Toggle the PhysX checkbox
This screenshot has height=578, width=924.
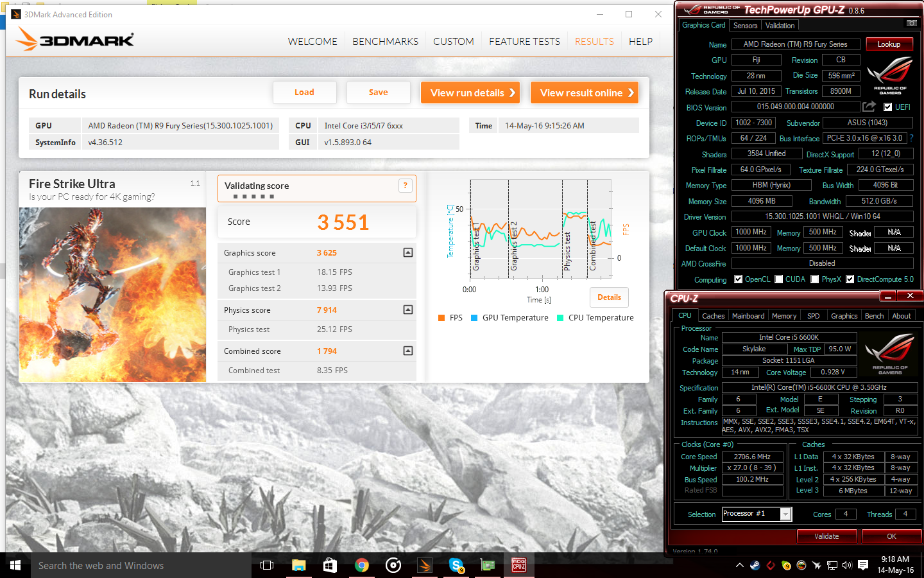tap(815, 279)
